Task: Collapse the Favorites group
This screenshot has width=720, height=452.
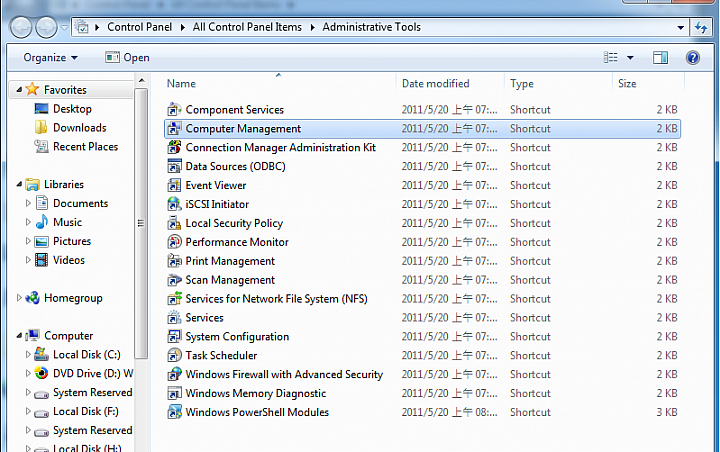Action: (19, 90)
